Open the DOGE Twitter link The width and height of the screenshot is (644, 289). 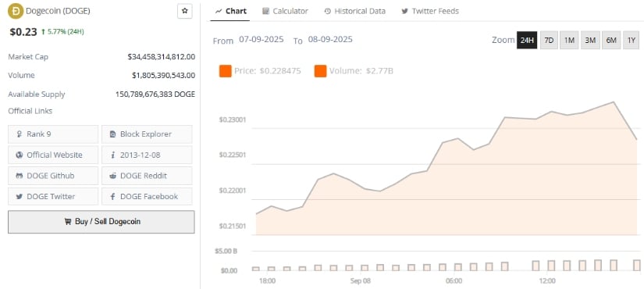click(x=53, y=197)
